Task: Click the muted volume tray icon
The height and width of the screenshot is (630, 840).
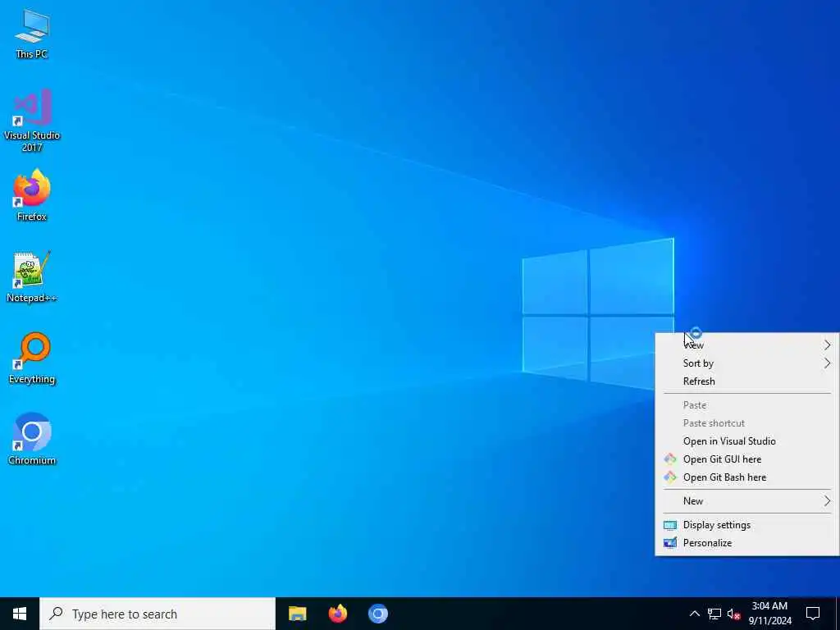Action: [x=733, y=614]
